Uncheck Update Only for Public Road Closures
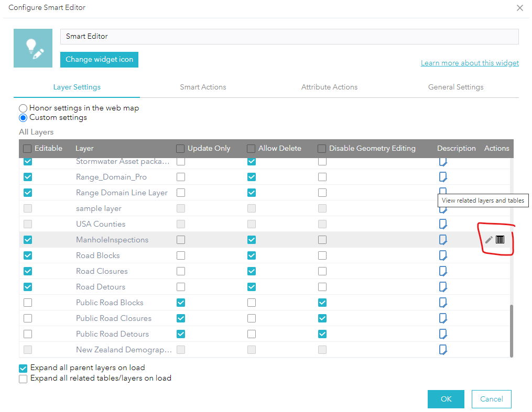The width and height of the screenshot is (532, 412). (x=181, y=318)
